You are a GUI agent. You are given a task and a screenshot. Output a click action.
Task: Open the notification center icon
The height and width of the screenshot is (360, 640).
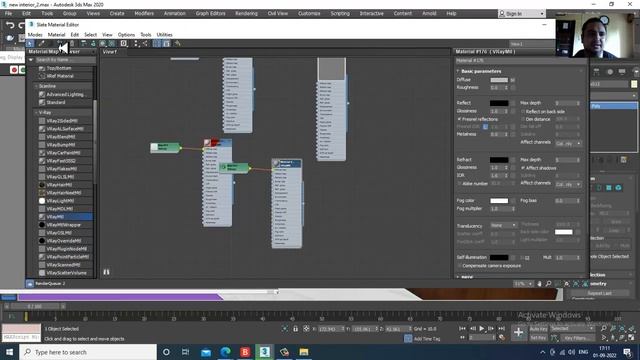627,352
